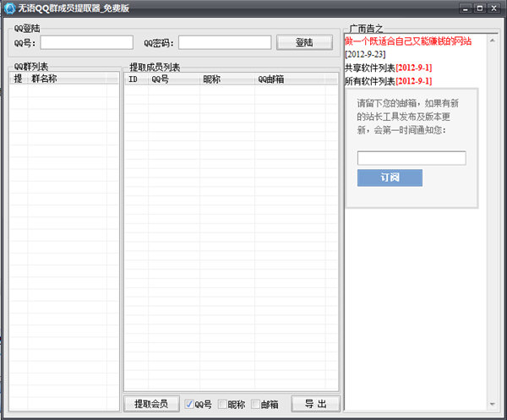
Task: Click the ID column header
Action: click(x=136, y=79)
